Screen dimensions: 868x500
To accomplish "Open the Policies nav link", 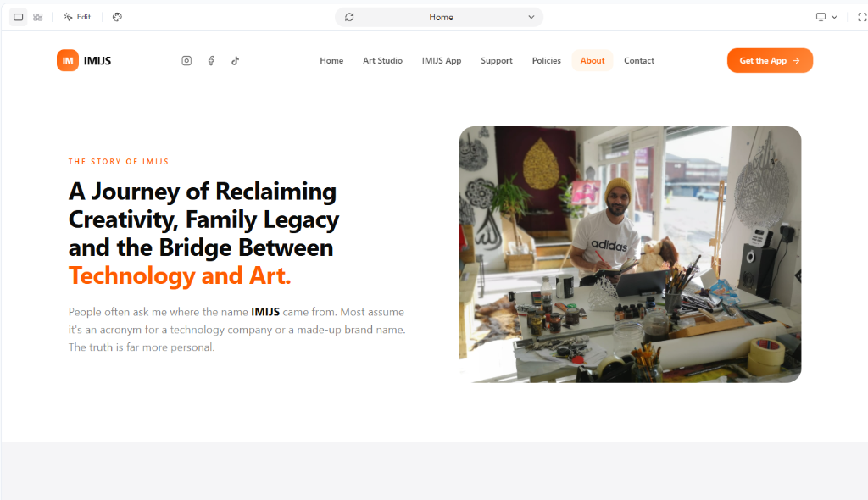I will click(547, 61).
